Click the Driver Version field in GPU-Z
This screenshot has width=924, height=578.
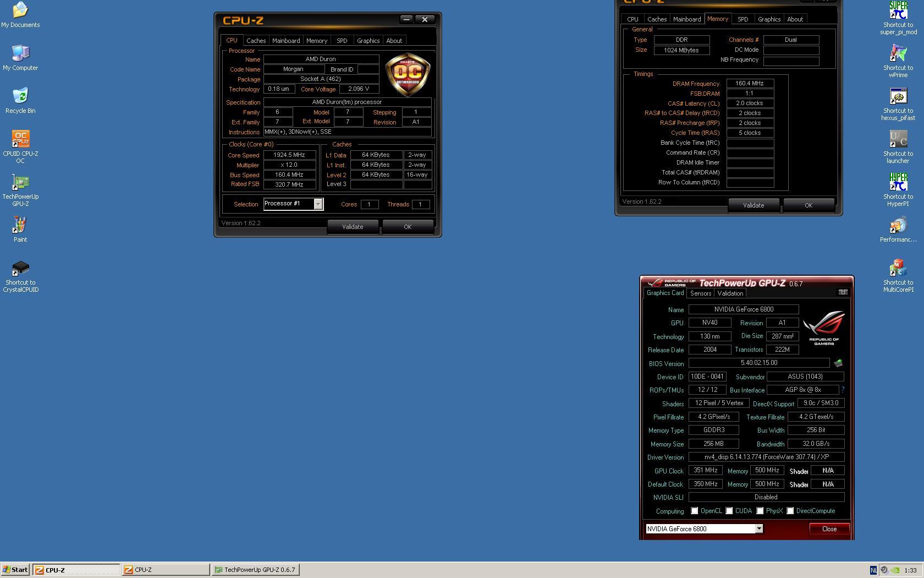tap(766, 457)
